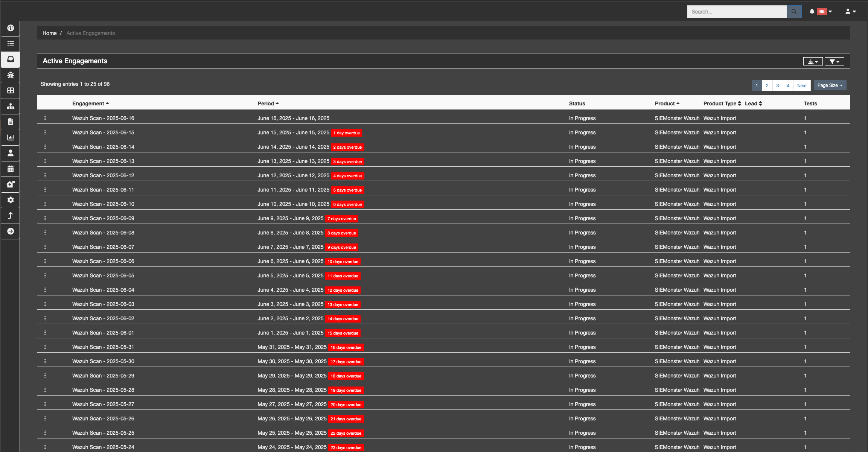Open the filter dropdown button
Image resolution: width=868 pixels, height=452 pixels.
[834, 61]
